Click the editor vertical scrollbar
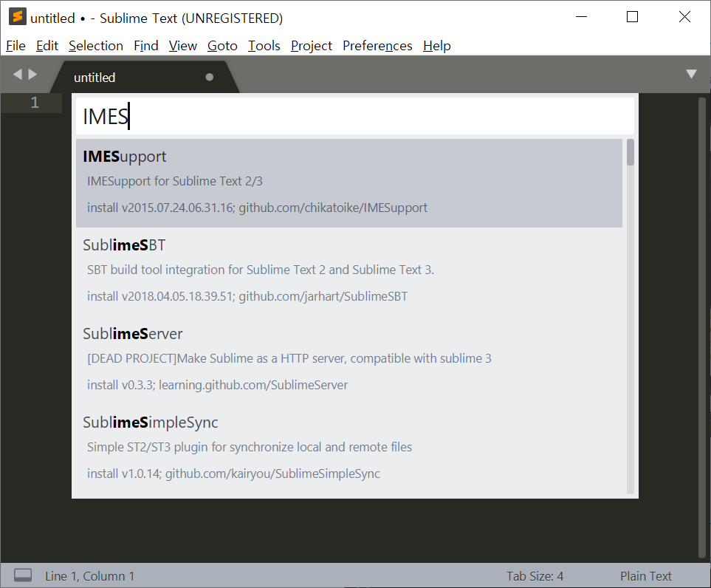 (x=702, y=327)
